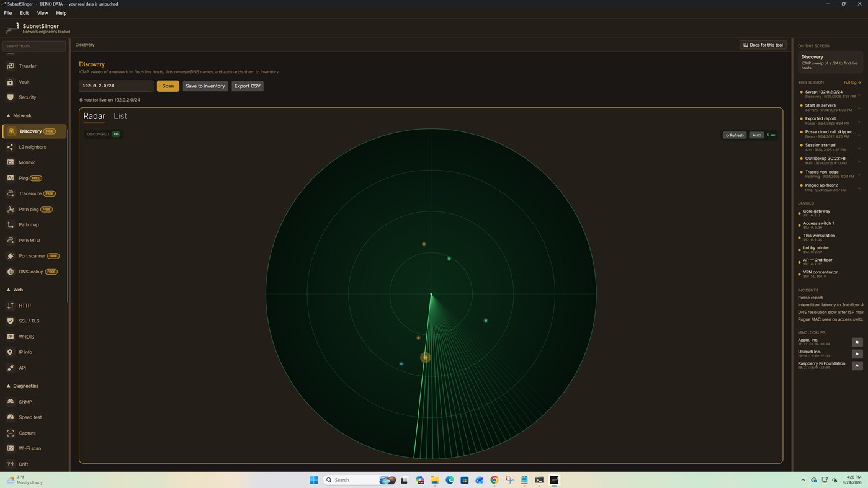Flag the Apple, Inc. MAC lookup
Screen dimensions: 868x488
[x=857, y=342]
